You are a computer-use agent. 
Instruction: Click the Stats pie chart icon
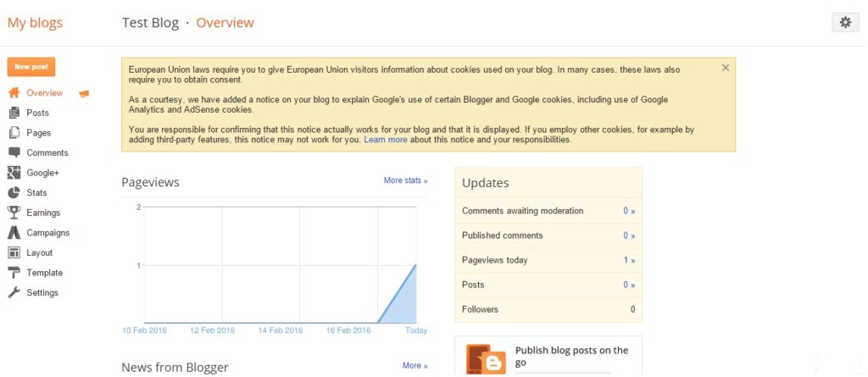(x=14, y=192)
